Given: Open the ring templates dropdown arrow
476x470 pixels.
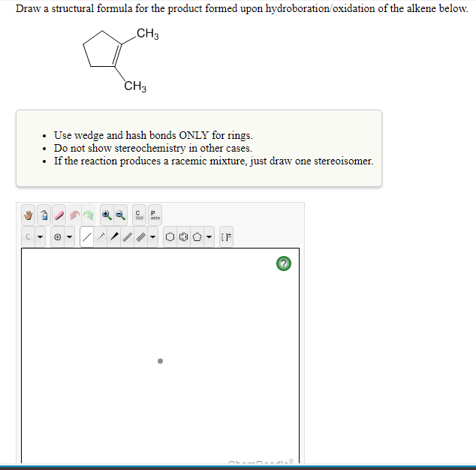Looking at the screenshot, I should point(209,237).
